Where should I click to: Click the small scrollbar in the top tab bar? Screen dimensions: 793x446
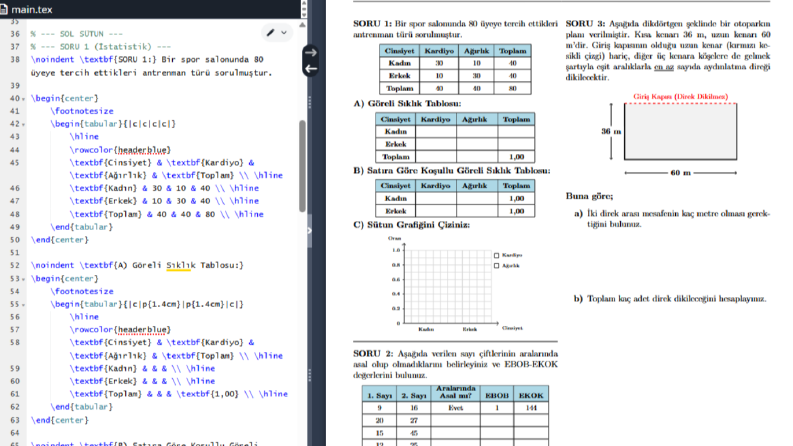pos(303,9)
